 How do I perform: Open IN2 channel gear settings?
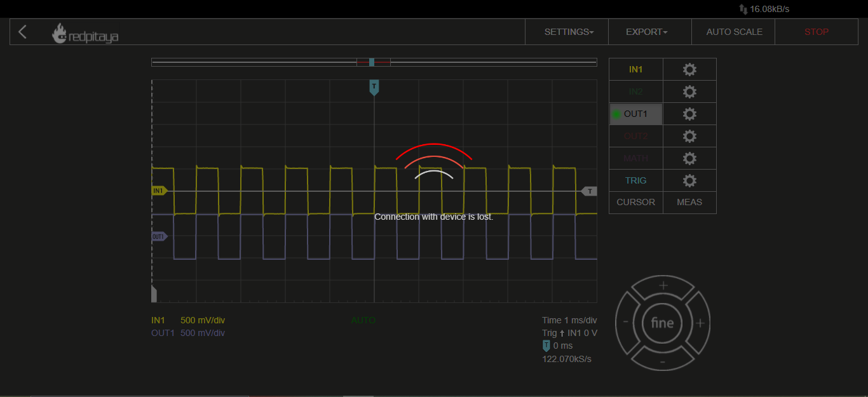(x=689, y=92)
